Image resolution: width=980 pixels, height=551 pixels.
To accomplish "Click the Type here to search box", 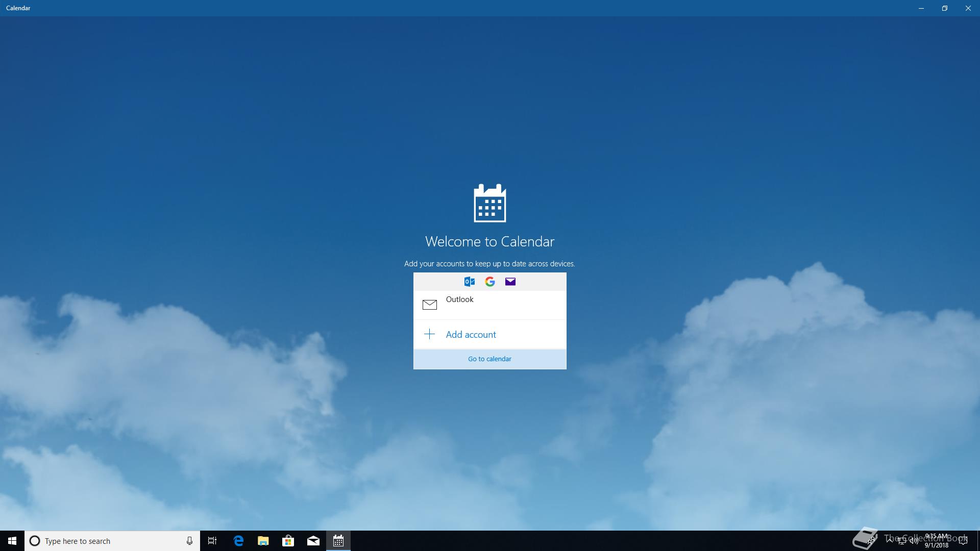I will click(x=112, y=541).
